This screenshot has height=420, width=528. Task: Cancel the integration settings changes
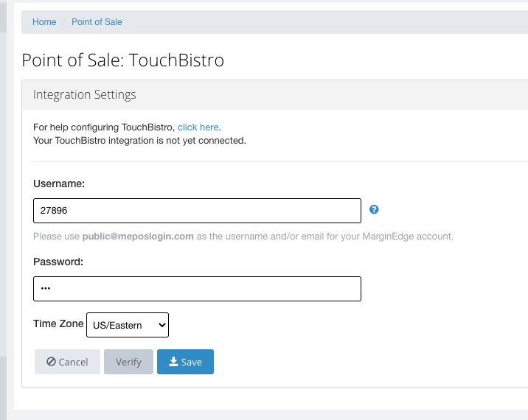click(x=67, y=362)
